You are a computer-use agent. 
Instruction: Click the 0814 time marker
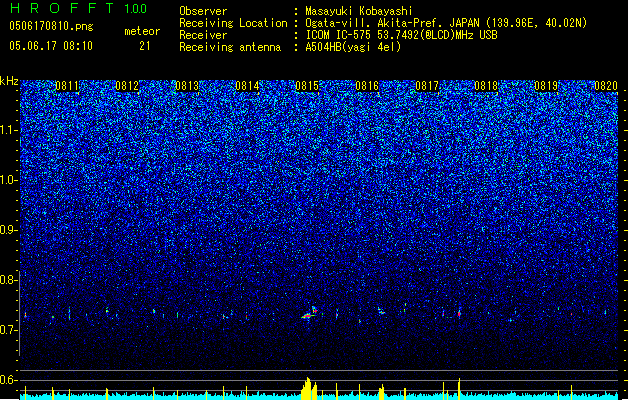pyautogui.click(x=247, y=86)
